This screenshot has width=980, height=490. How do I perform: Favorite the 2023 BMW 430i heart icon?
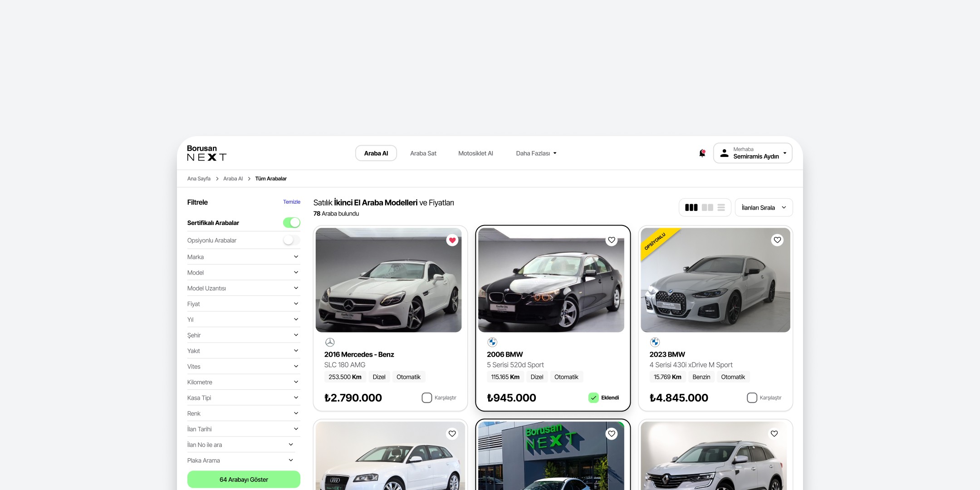coord(777,240)
